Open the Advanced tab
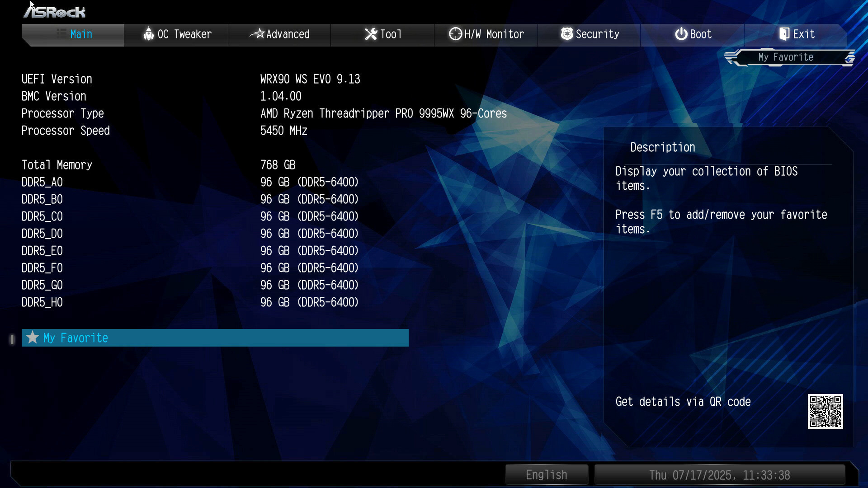Screen dimensions: 868x488 click(279, 35)
